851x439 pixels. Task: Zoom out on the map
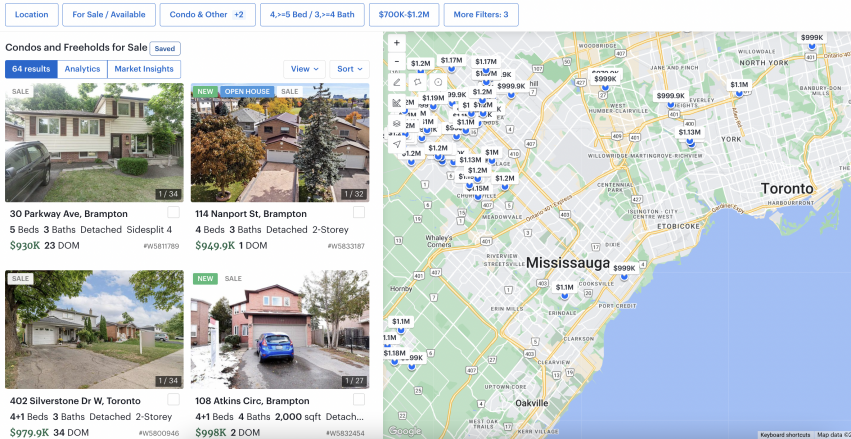397,62
